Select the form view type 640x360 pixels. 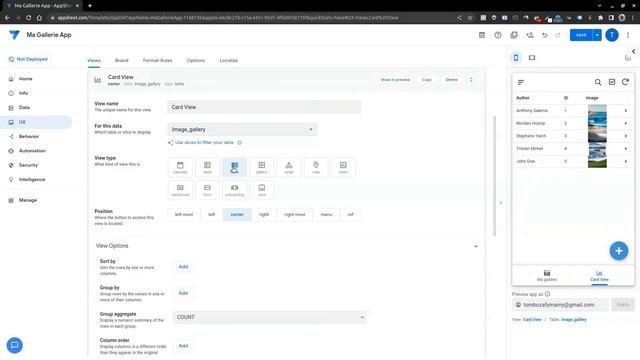coord(207,190)
